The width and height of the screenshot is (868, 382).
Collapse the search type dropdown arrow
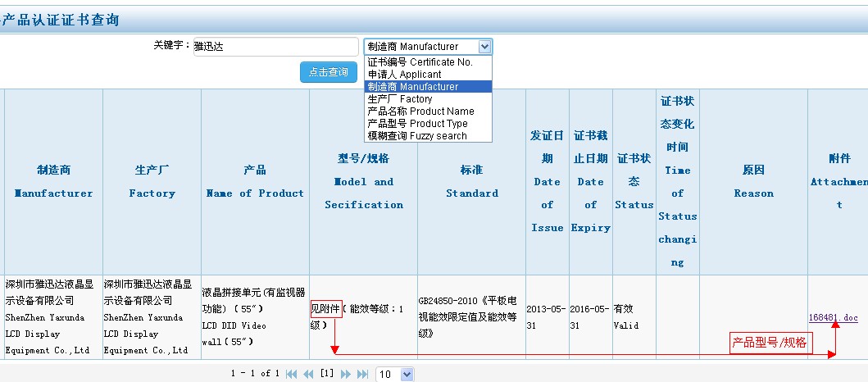point(484,47)
